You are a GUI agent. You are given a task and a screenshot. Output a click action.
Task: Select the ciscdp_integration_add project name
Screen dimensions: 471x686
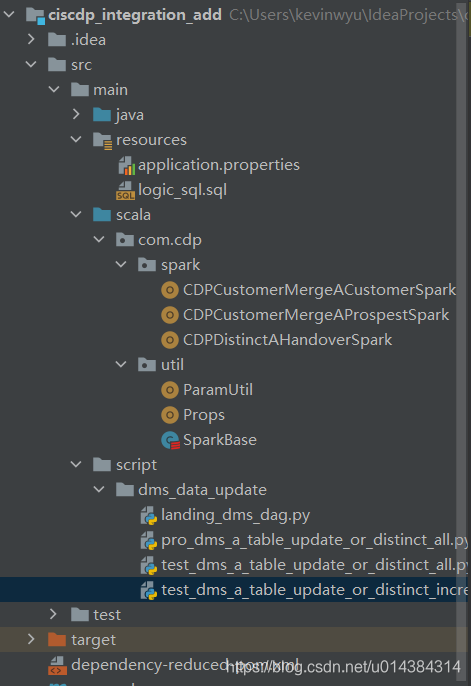pos(135,15)
